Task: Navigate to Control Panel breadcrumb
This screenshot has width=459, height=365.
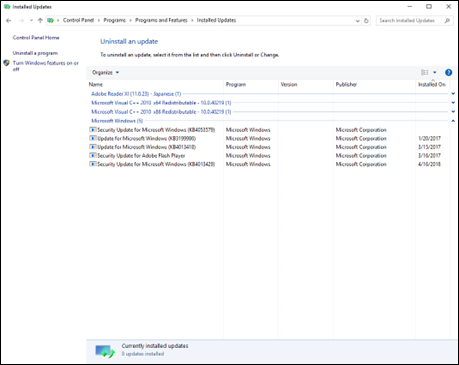Action: (x=78, y=20)
